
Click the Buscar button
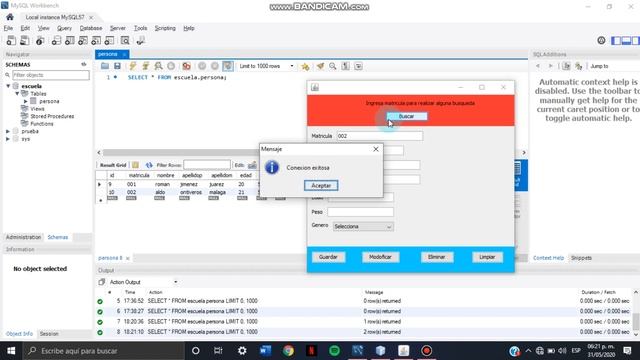[407, 116]
